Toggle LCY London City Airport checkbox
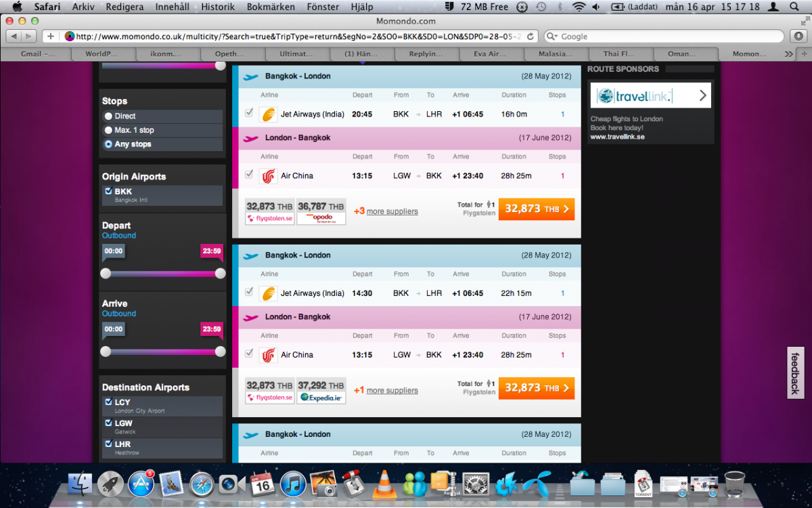The height and width of the screenshot is (508, 812). click(108, 402)
